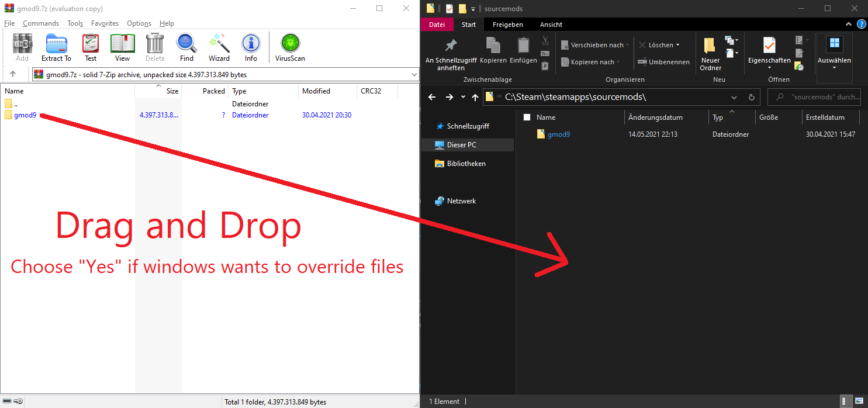Tick the select-all checkbox beside Name column
This screenshot has height=408, width=868.
[527, 117]
